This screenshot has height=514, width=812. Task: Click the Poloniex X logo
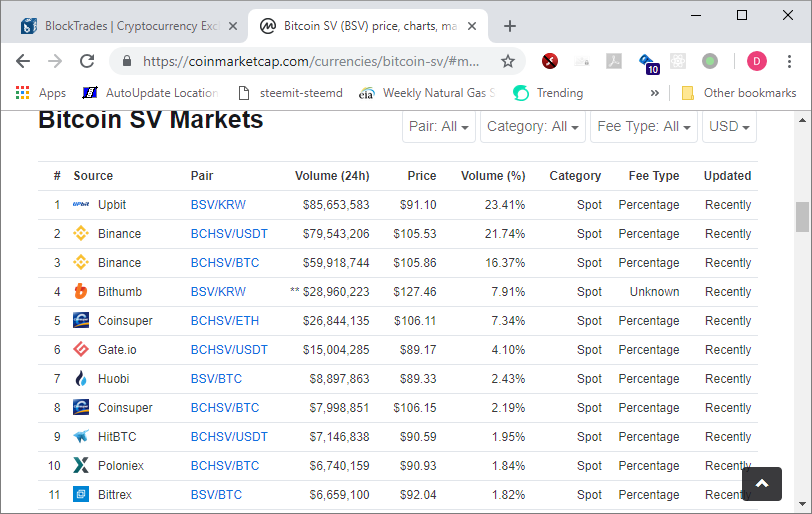[x=81, y=465]
